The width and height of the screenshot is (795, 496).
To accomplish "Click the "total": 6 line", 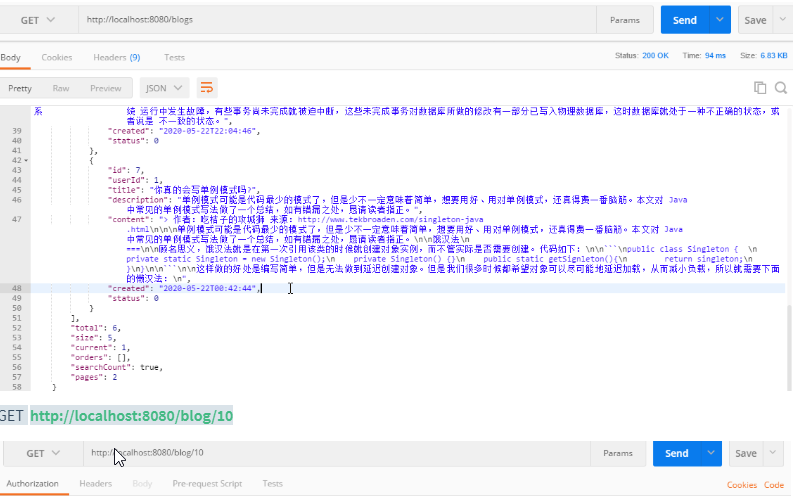I will point(95,328).
